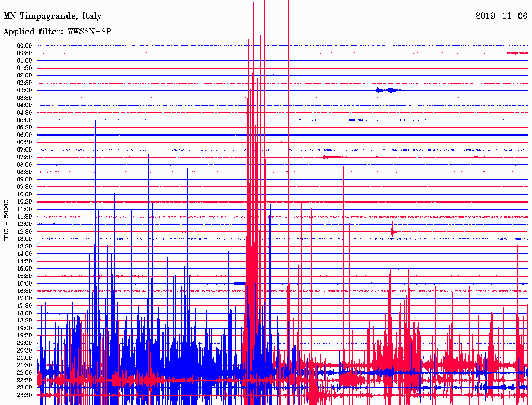Select the 15:00 time label
532x405 pixels.
pos(24,268)
